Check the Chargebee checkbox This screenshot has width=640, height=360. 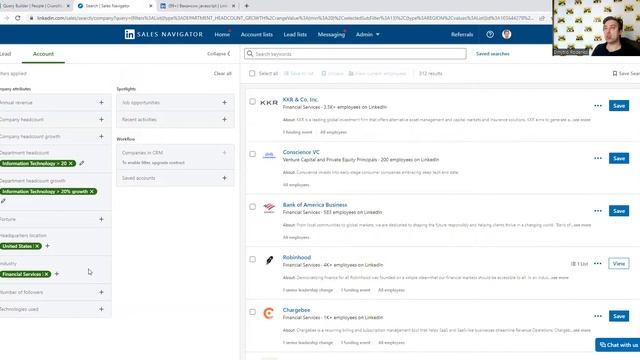[x=253, y=312]
